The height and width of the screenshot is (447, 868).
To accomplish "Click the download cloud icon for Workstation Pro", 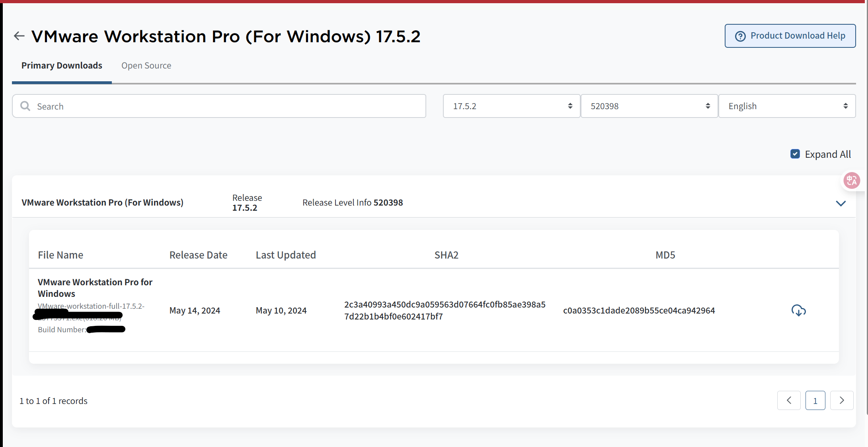I will (x=798, y=310).
